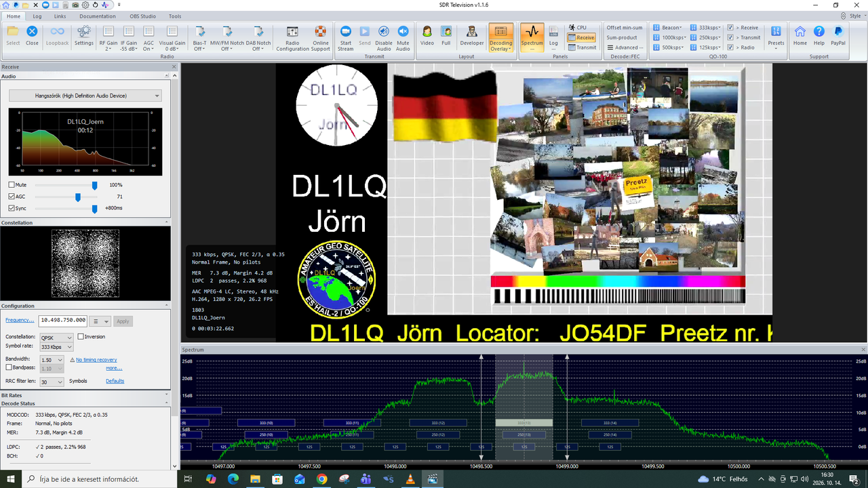This screenshot has height=488, width=868.
Task: Toggle the Mute checkbox in Audio panel
Action: [12, 185]
